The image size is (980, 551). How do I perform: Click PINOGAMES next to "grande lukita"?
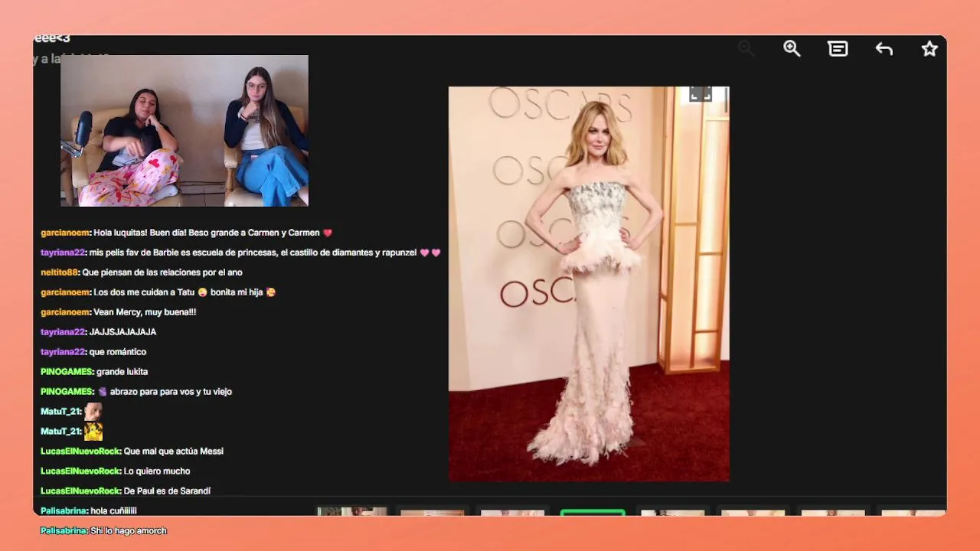pos(67,372)
